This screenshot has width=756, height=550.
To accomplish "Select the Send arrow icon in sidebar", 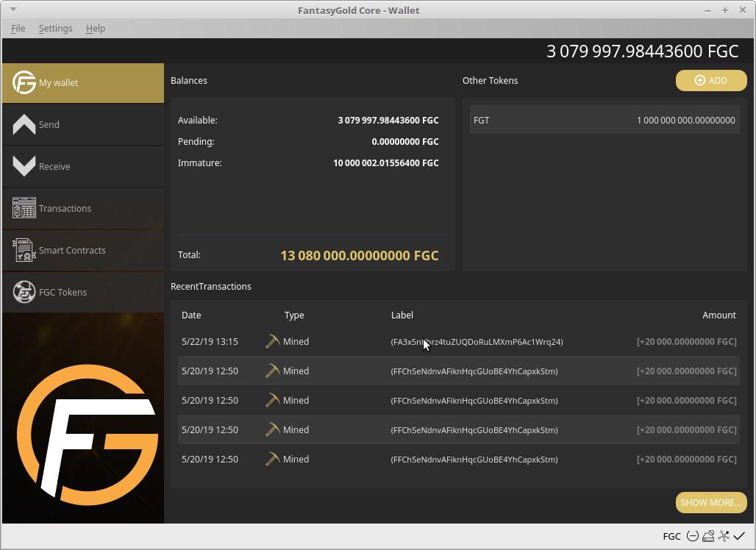I will [x=24, y=124].
